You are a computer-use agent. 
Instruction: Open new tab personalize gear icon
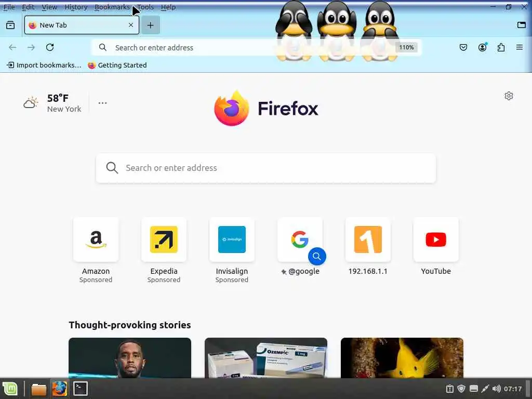(x=509, y=96)
